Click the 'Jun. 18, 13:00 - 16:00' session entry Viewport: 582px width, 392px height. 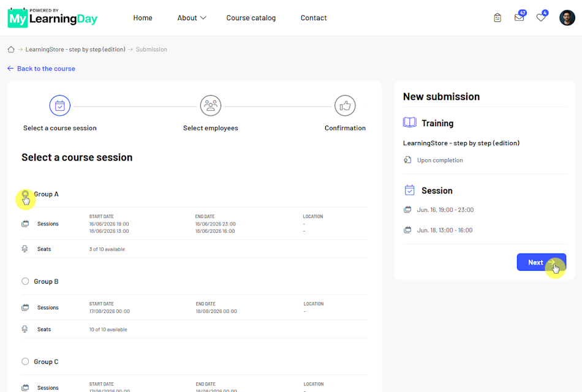click(x=445, y=230)
